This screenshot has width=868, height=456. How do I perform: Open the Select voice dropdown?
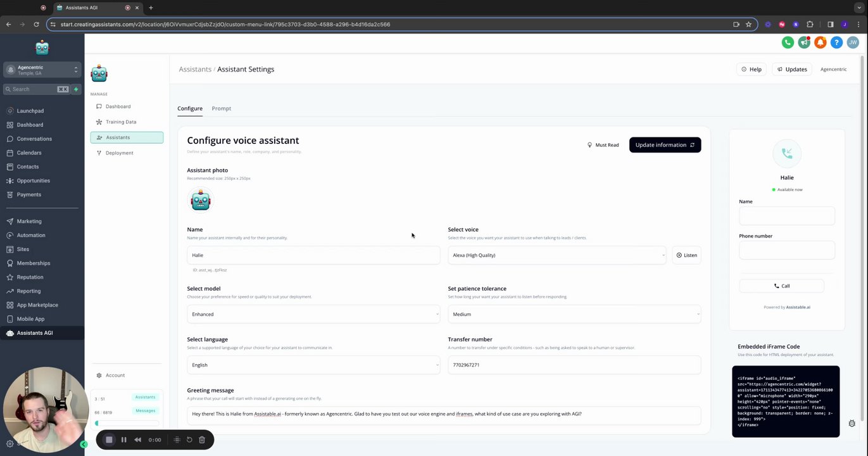(557, 255)
